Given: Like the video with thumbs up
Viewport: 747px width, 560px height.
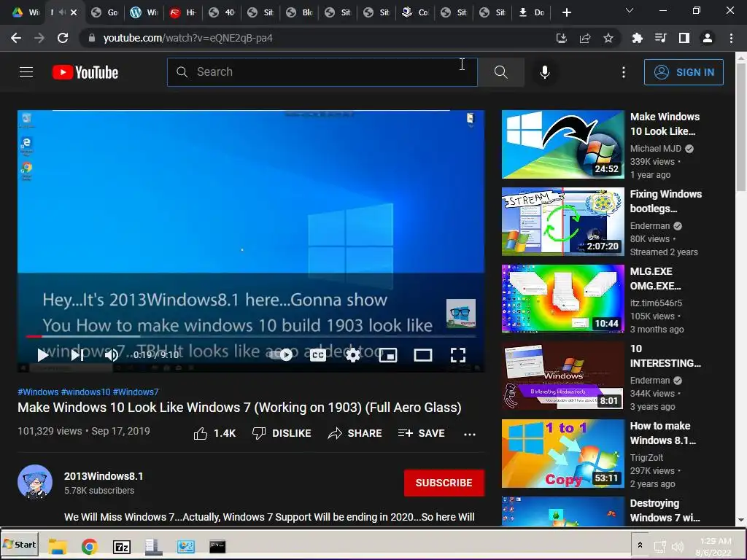Looking at the screenshot, I should (x=214, y=433).
